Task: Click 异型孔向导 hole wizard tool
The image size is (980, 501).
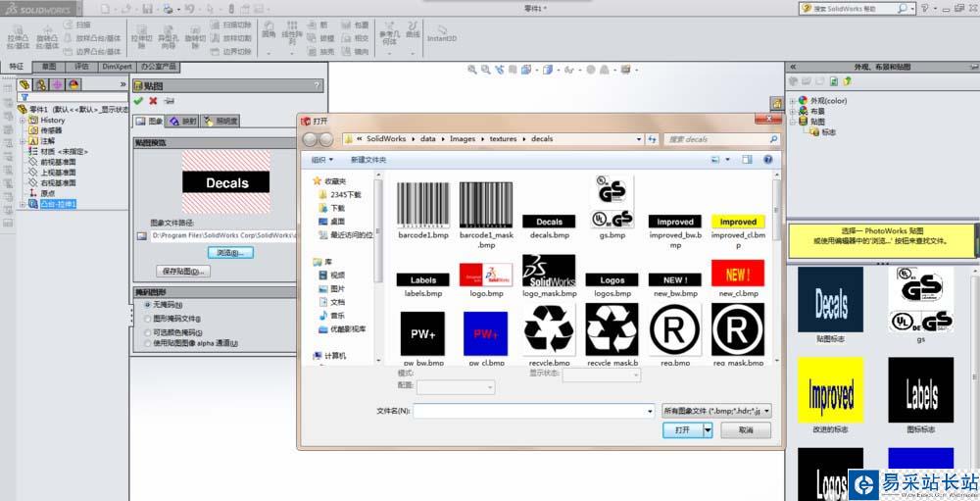Action: pos(169,36)
